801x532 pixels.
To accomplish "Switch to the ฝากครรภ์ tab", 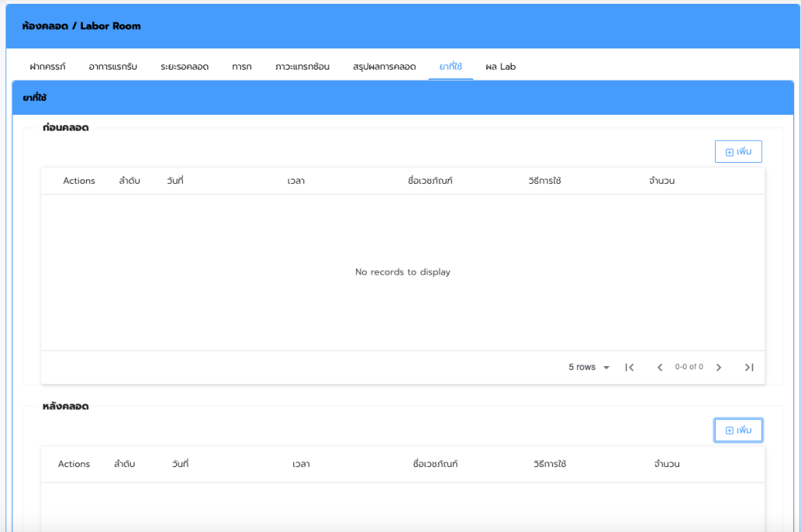I will (x=48, y=66).
